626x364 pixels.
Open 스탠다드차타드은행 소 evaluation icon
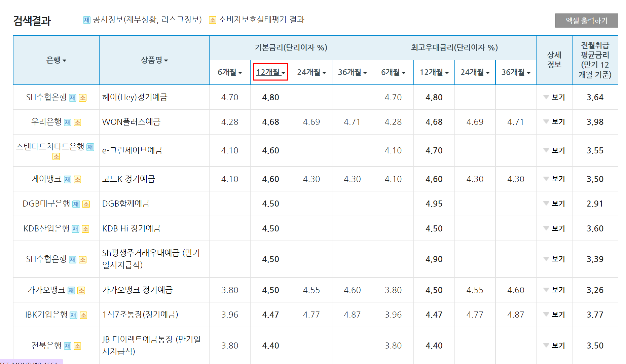56,156
